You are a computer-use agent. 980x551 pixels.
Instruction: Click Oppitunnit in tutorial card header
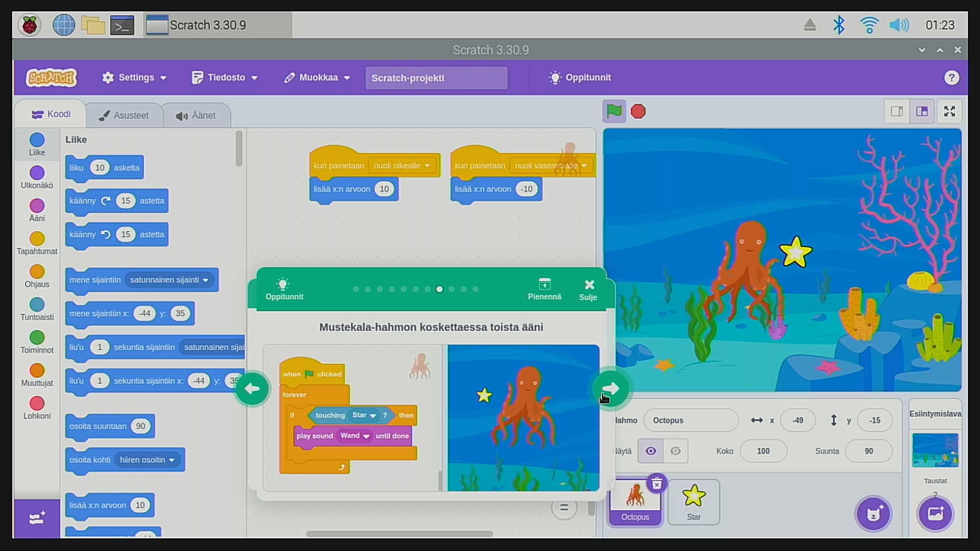coord(284,289)
